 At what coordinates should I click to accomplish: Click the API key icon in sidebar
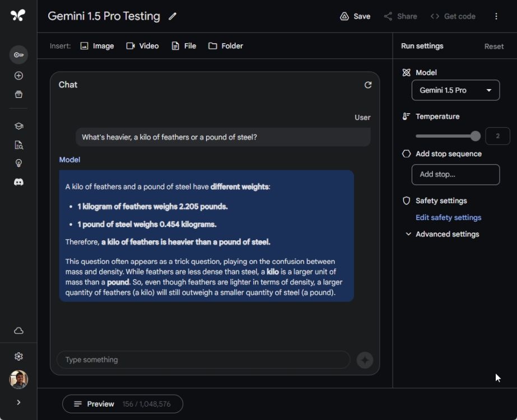pos(18,55)
